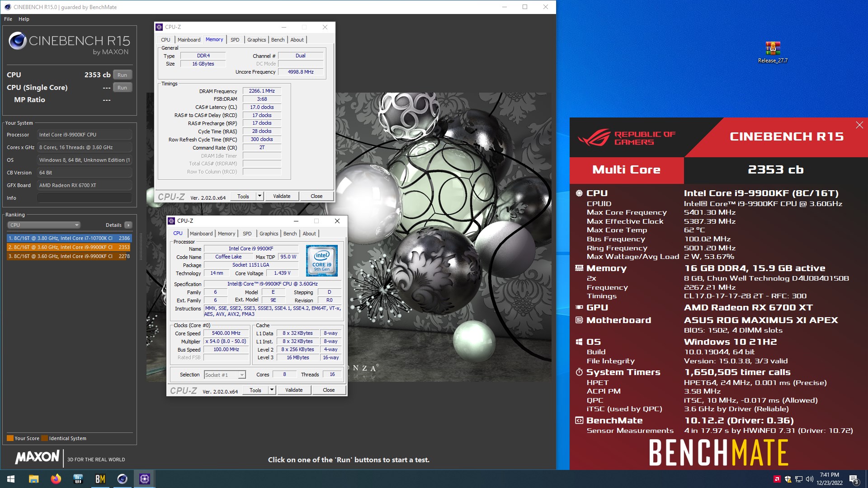Click the CPU-Z Memory window title icon
The height and width of the screenshot is (488, 868).
click(159, 27)
